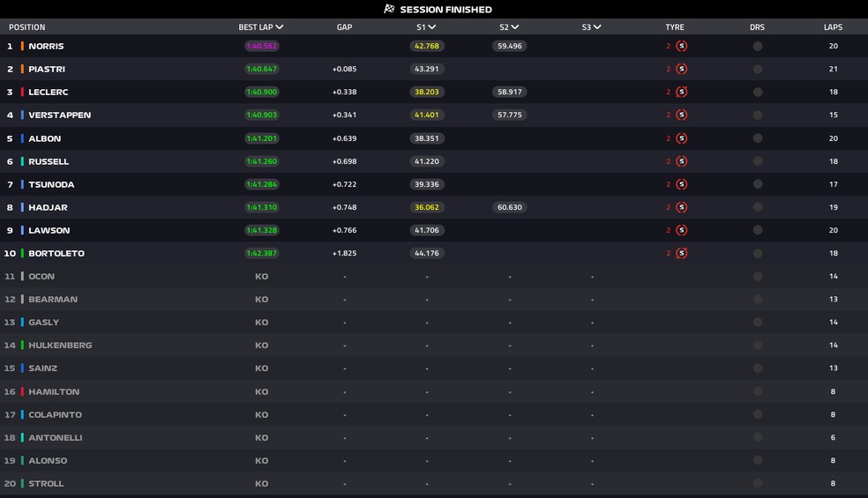868x498 pixels.
Task: Select driver name STROLL
Action: 46,484
